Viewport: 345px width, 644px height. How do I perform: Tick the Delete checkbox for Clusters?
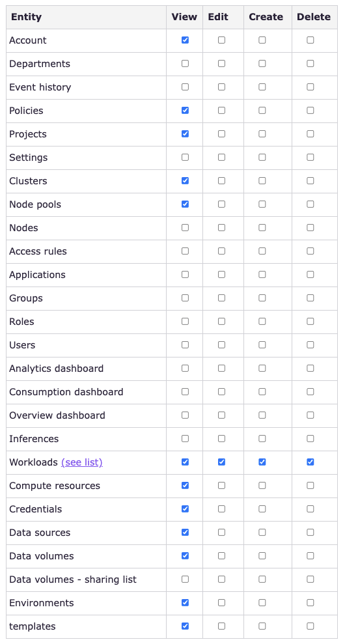[x=310, y=181]
